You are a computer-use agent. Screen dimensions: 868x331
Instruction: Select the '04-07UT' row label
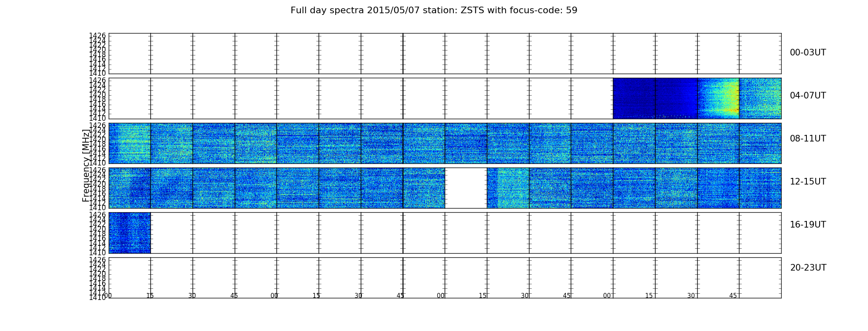[x=808, y=96]
